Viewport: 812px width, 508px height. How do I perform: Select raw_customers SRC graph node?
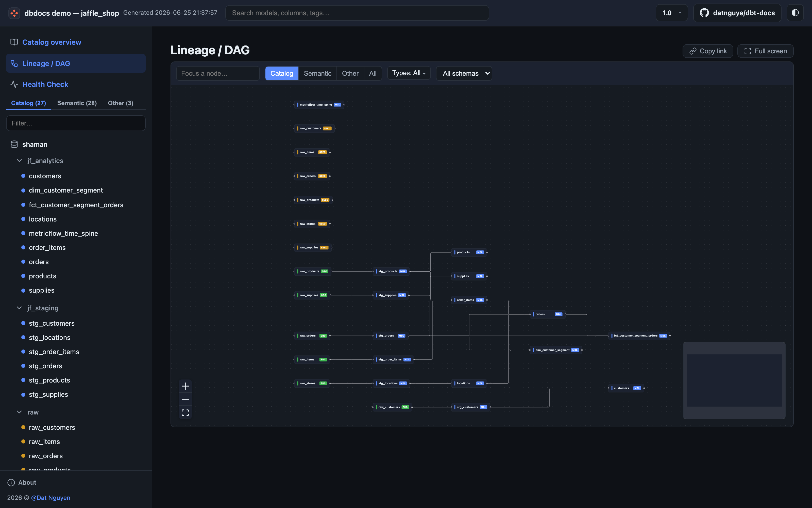pyautogui.click(x=392, y=407)
